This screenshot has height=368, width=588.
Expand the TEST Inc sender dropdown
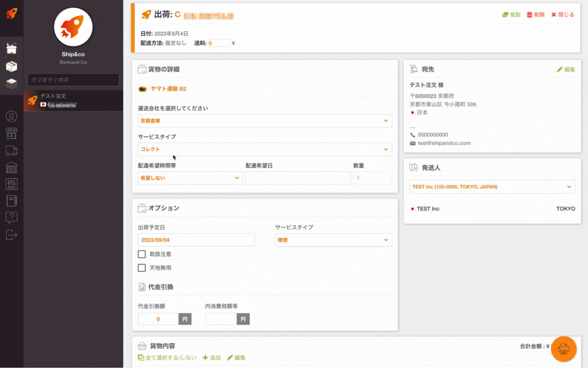pyautogui.click(x=492, y=187)
